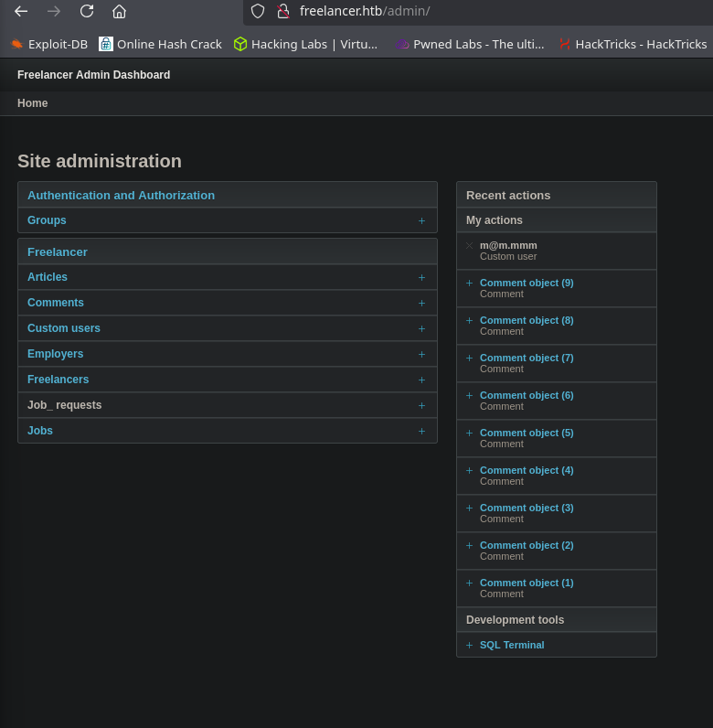Add a new job with the plus icon
The height and width of the screenshot is (728, 713).
[x=421, y=431]
